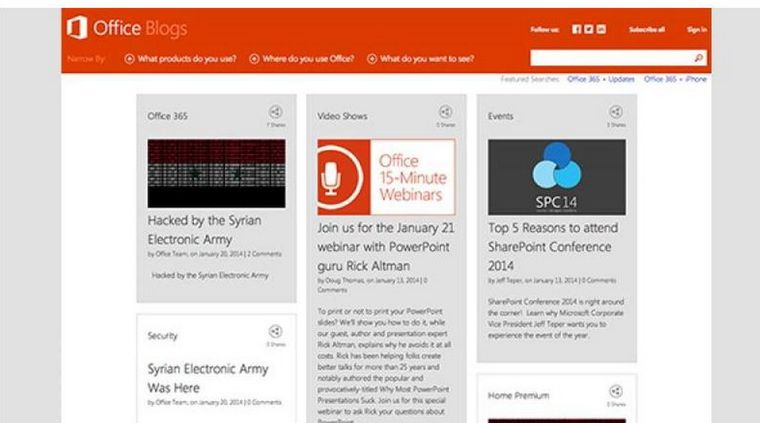Open the Twitter follow icon
Screen dimensions: 760x423
point(588,30)
